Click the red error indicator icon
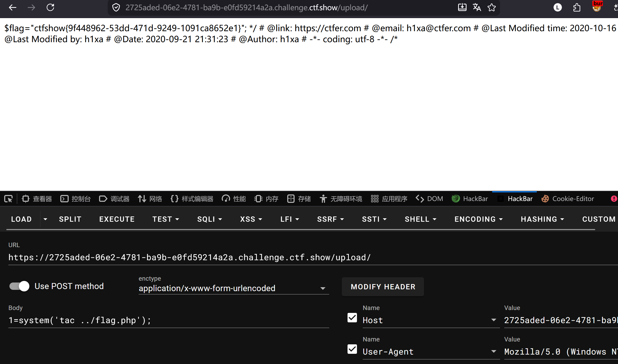This screenshot has width=618, height=364. point(614,199)
